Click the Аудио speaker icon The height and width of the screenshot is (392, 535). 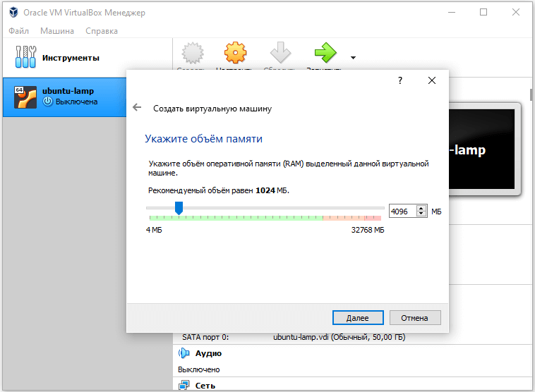point(184,353)
